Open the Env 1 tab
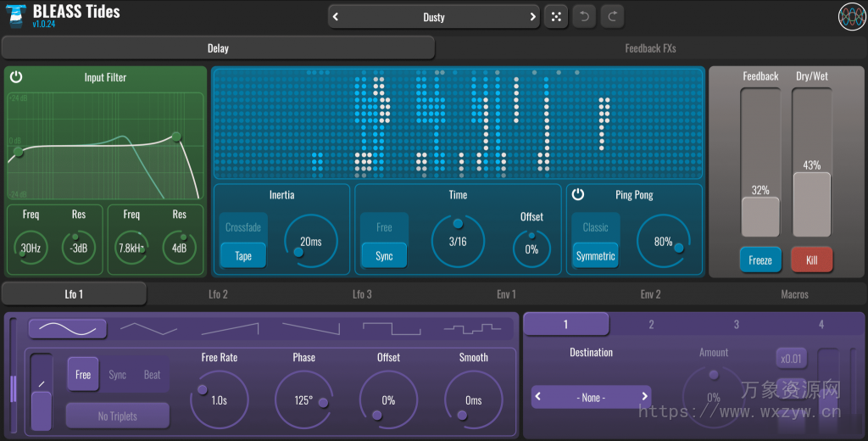 click(506, 294)
